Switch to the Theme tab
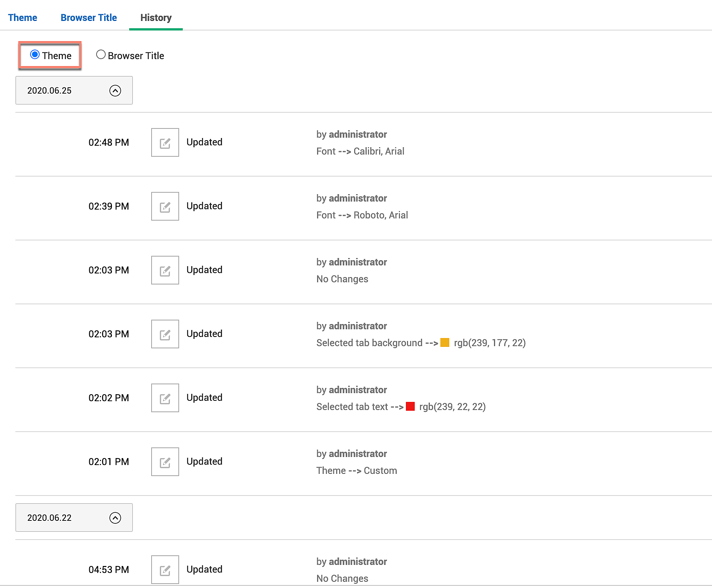Screen dimensions: 712x588 click(x=22, y=18)
